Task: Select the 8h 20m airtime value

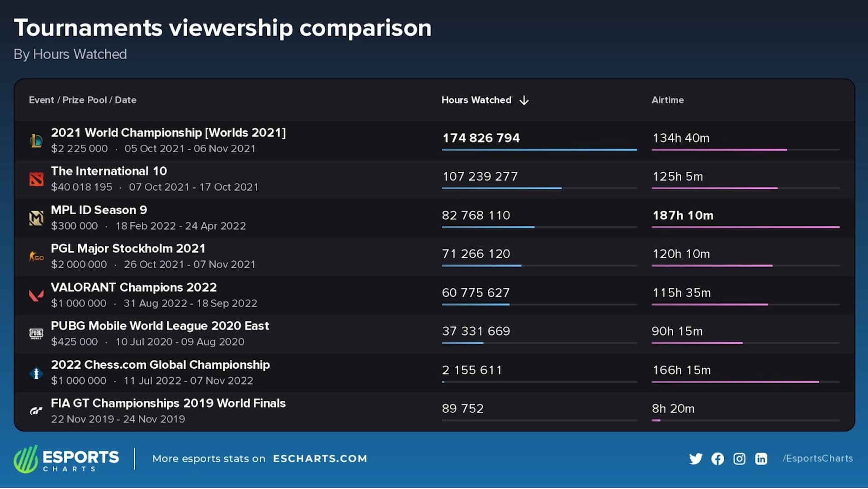Action: [673, 409]
